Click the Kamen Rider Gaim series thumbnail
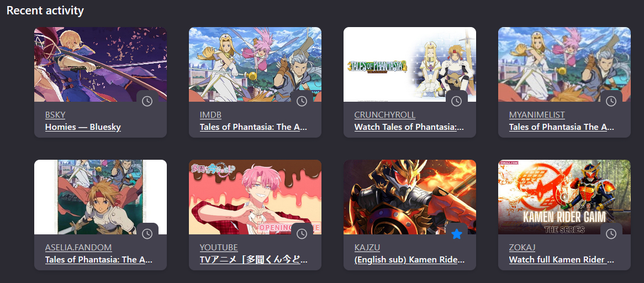The image size is (644, 283). pos(564,197)
